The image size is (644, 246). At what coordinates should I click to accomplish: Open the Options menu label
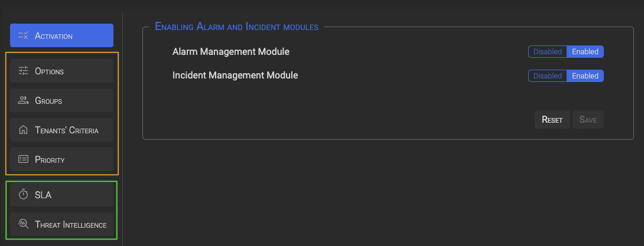click(50, 71)
